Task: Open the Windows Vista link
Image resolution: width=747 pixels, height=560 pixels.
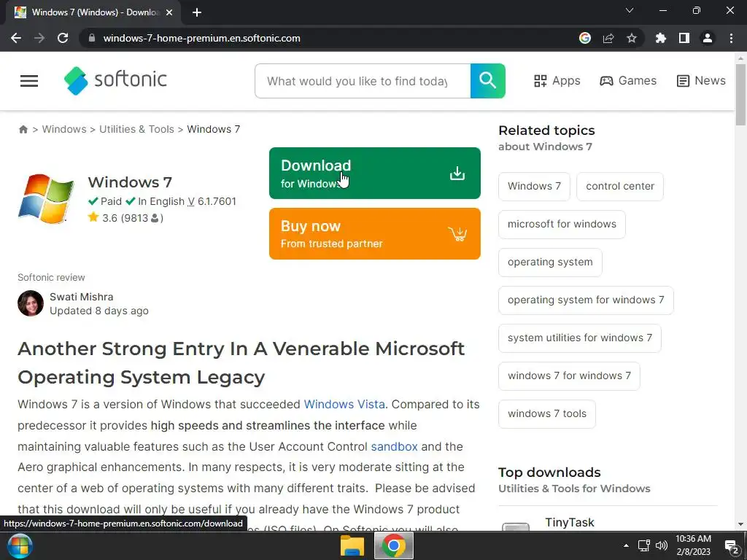Action: tap(344, 404)
